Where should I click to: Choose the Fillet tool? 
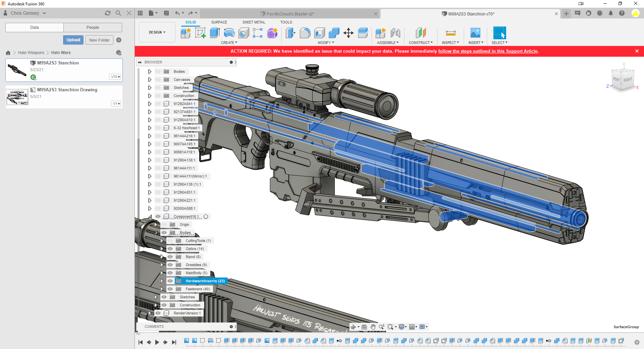coord(305,33)
